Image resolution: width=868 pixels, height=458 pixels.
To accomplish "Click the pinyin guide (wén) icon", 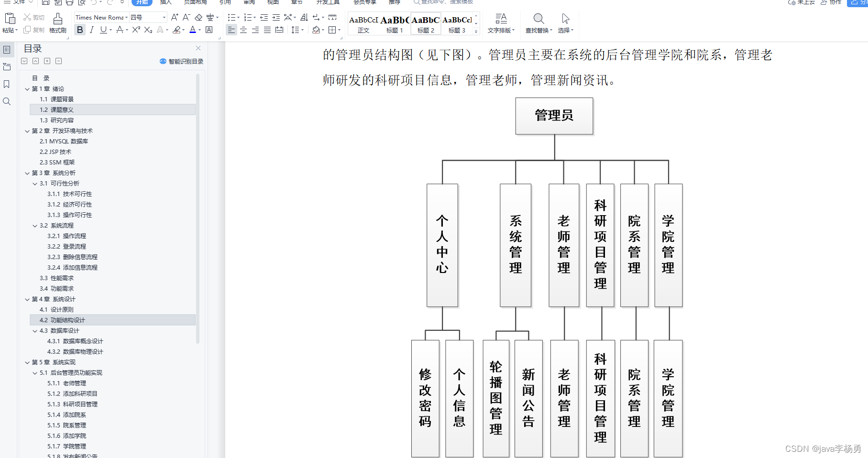I will (x=210, y=18).
